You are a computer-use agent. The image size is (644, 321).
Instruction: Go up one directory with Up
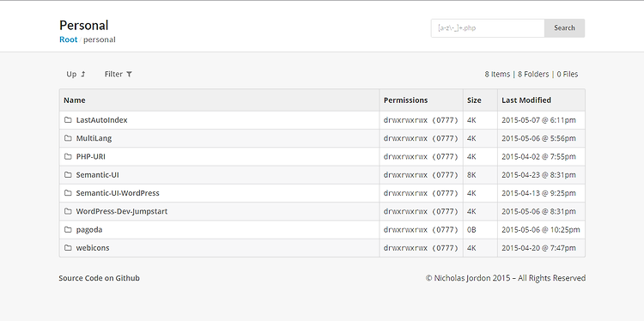(76, 75)
